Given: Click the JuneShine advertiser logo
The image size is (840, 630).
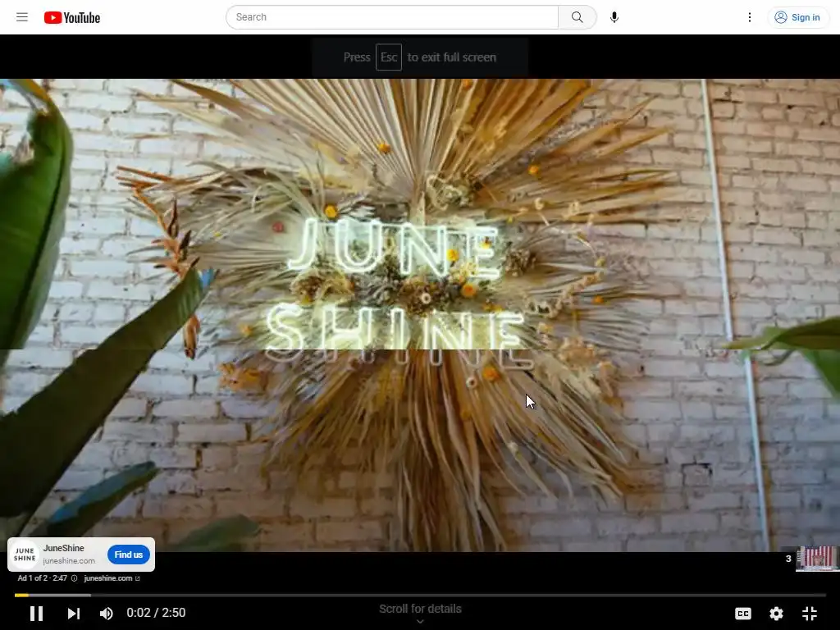Looking at the screenshot, I should 25,555.
